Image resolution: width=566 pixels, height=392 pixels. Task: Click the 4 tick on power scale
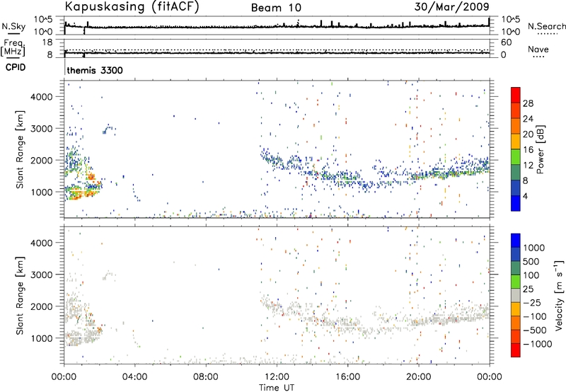(525, 196)
